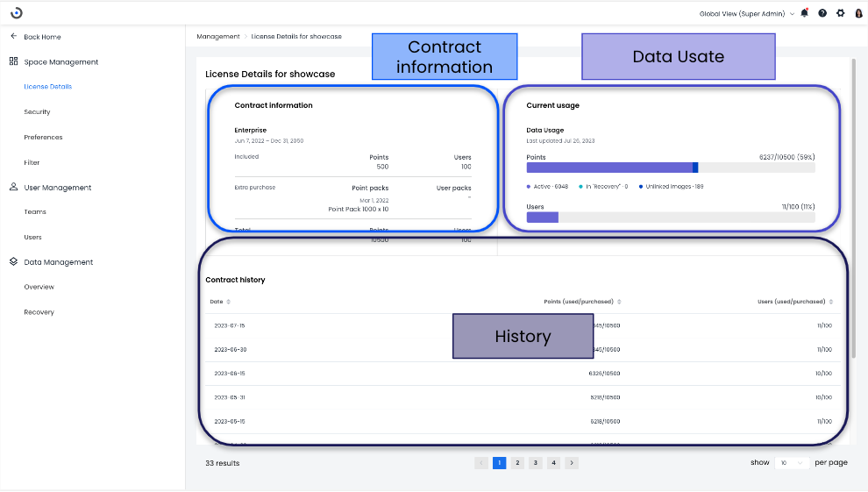Open Space Management section
The width and height of the screenshot is (868, 492).
pyautogui.click(x=60, y=62)
